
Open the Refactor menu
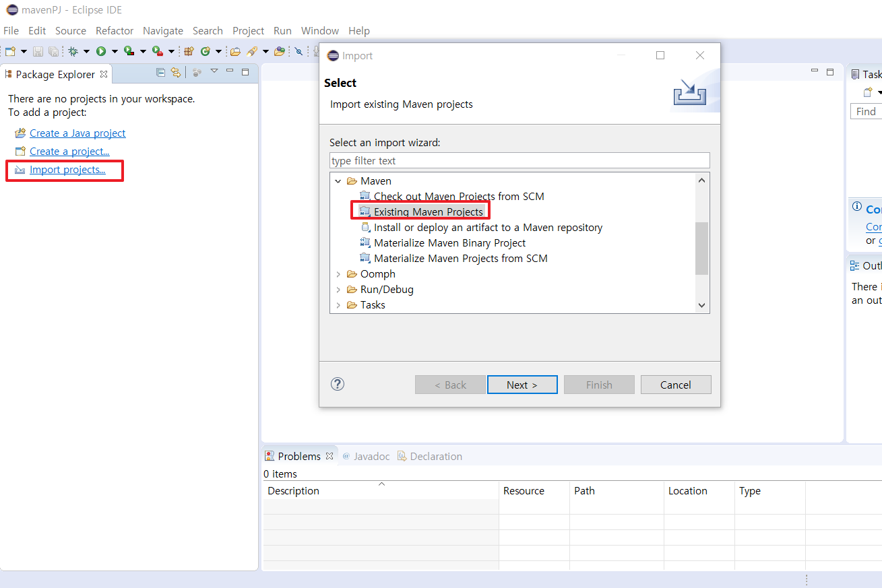coord(115,30)
